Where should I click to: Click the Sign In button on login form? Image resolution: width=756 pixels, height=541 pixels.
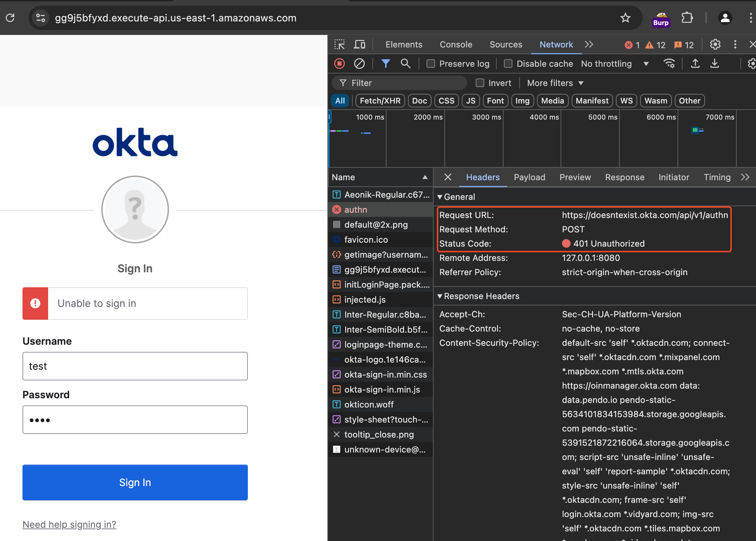pyautogui.click(x=135, y=482)
